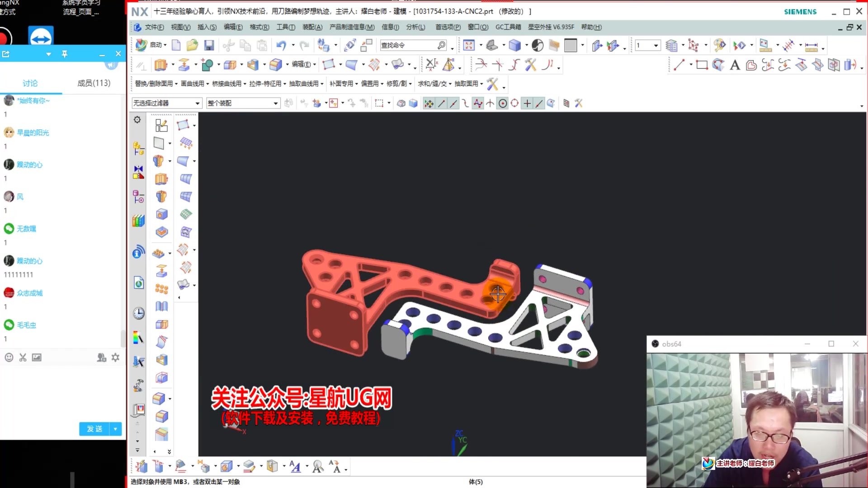Image resolution: width=868 pixels, height=488 pixels.
Task: Open the 无选择过滤器 selection filter dropdown
Action: tap(198, 103)
